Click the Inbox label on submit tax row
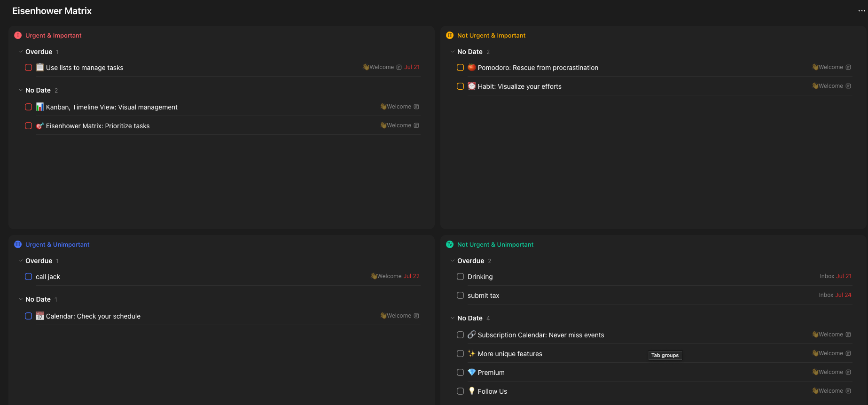Screen dimensions: 868x405 (x=826, y=295)
